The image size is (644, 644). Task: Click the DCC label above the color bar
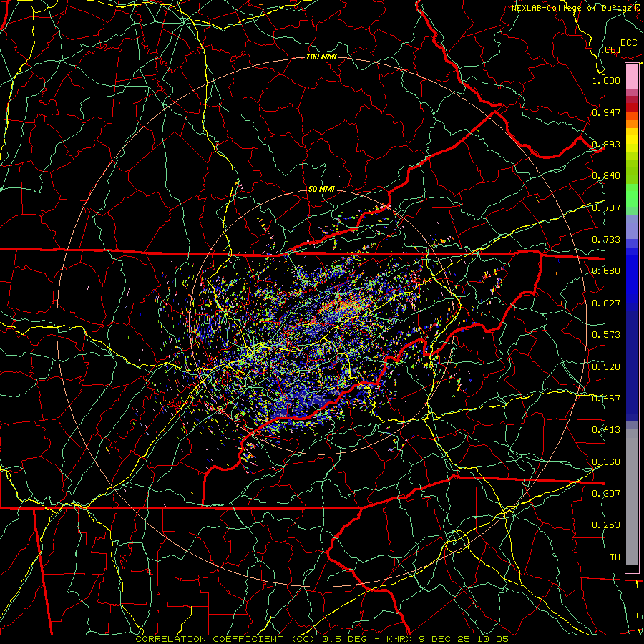629,43
